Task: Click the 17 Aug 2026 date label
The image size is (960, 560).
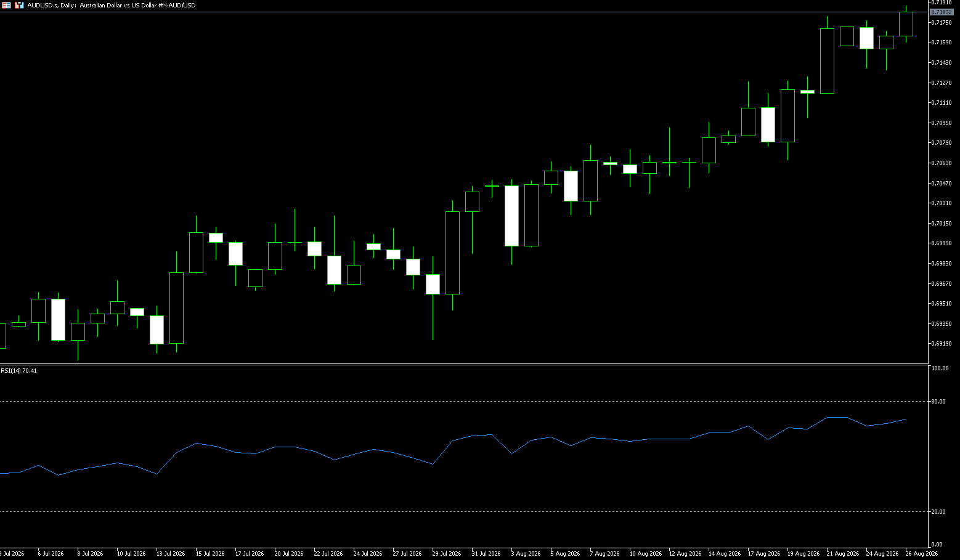Action: (x=764, y=554)
